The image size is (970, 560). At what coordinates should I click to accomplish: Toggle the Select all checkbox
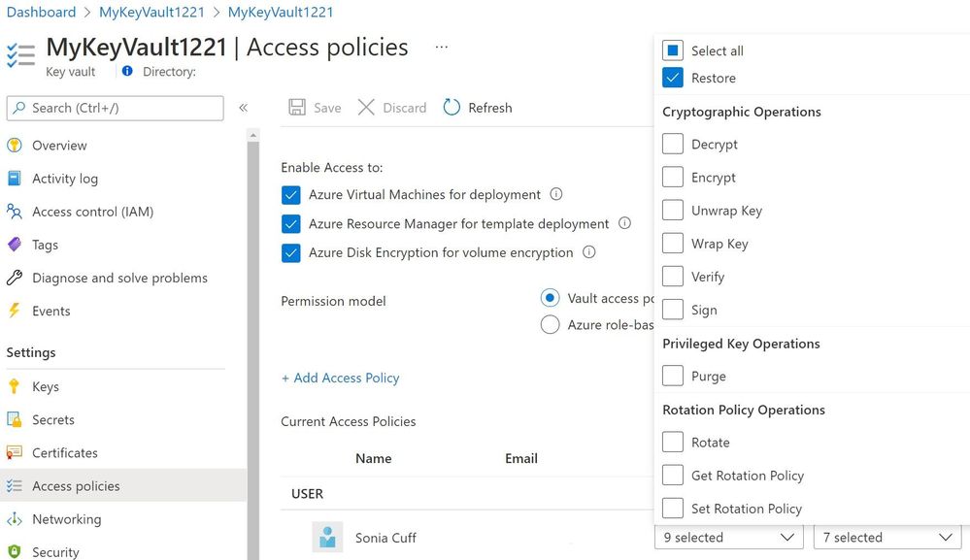coord(673,50)
